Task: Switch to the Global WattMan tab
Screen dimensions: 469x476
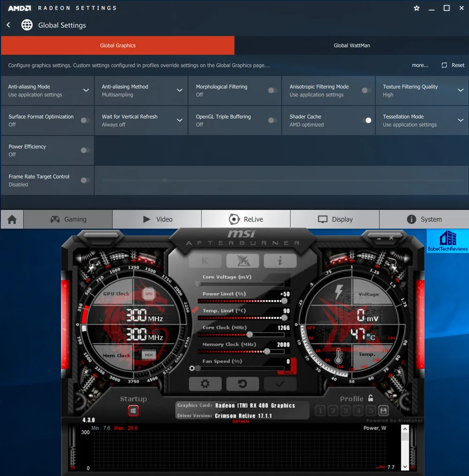Action: (352, 45)
